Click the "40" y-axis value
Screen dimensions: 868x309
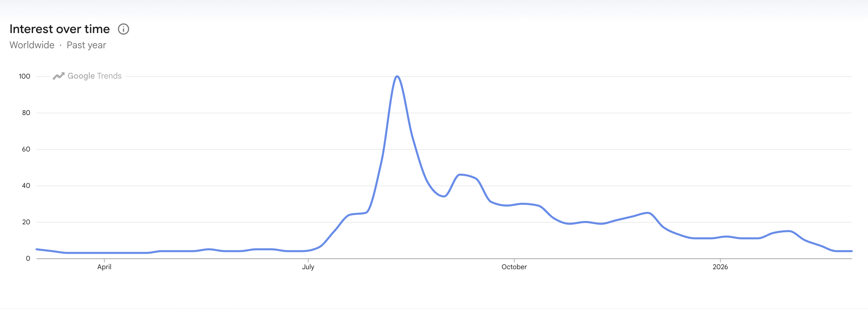point(26,186)
